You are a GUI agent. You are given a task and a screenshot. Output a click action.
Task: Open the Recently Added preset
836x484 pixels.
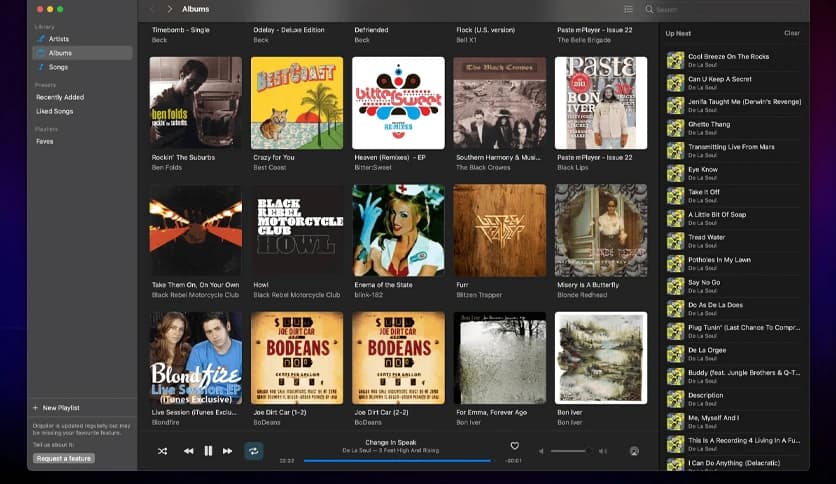60,97
